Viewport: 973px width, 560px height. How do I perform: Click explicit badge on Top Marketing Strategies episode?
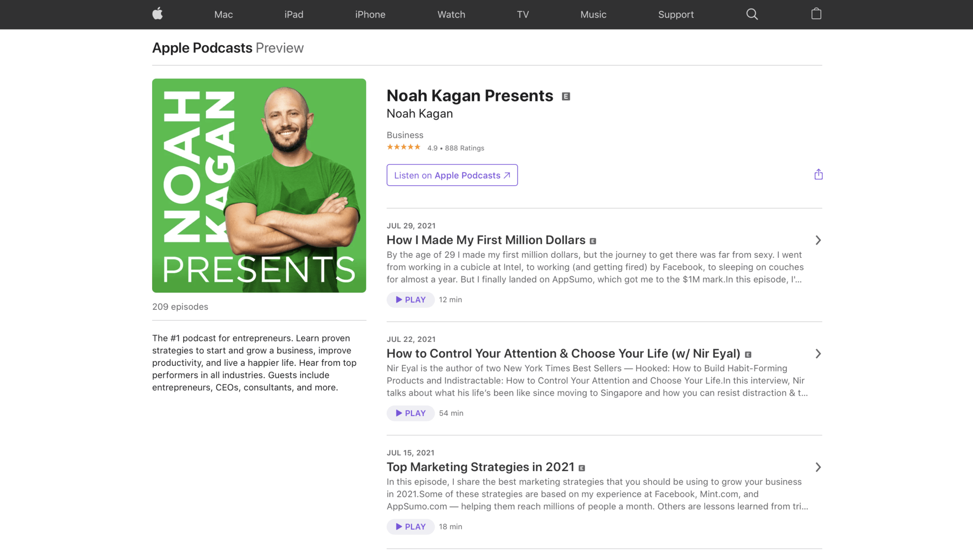tap(582, 468)
